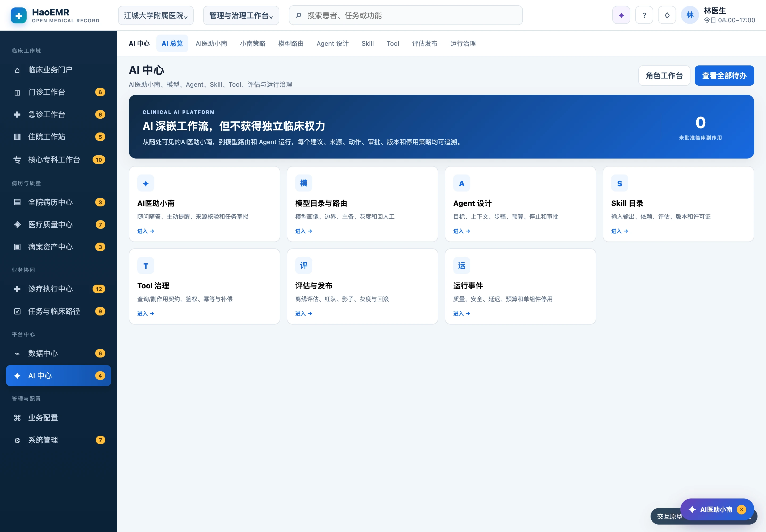This screenshot has height=532, width=766.
Task: Open 门诊工作台 in the sidebar
Action: point(58,92)
